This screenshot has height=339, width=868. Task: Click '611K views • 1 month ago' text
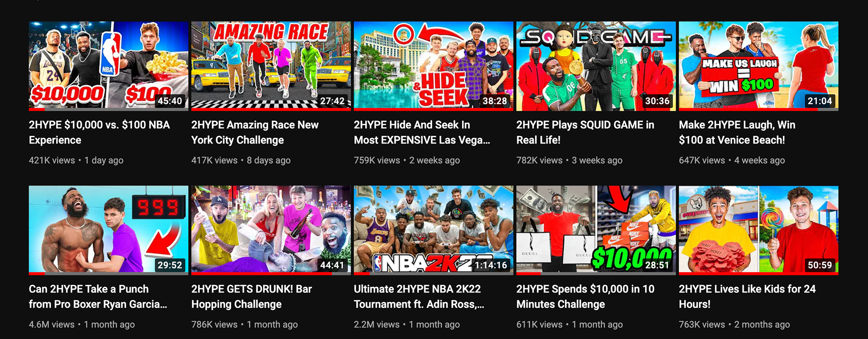(570, 325)
